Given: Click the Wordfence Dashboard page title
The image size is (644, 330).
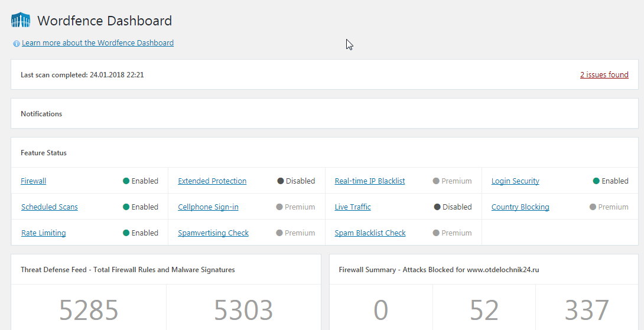Looking at the screenshot, I should [105, 21].
